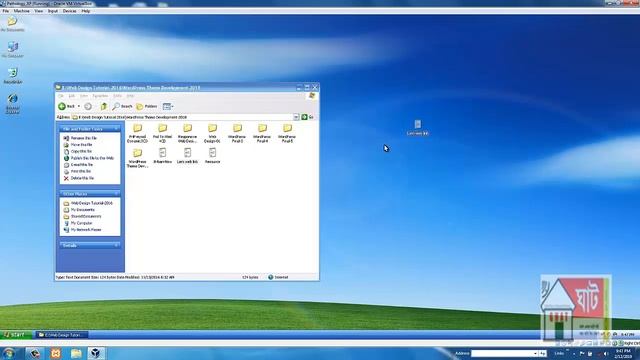Click Rename this file link
640x360 pixels.
[x=84, y=138]
